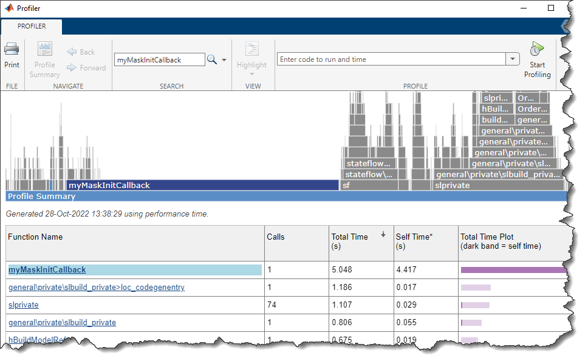Click the search magnifier icon

click(x=212, y=59)
